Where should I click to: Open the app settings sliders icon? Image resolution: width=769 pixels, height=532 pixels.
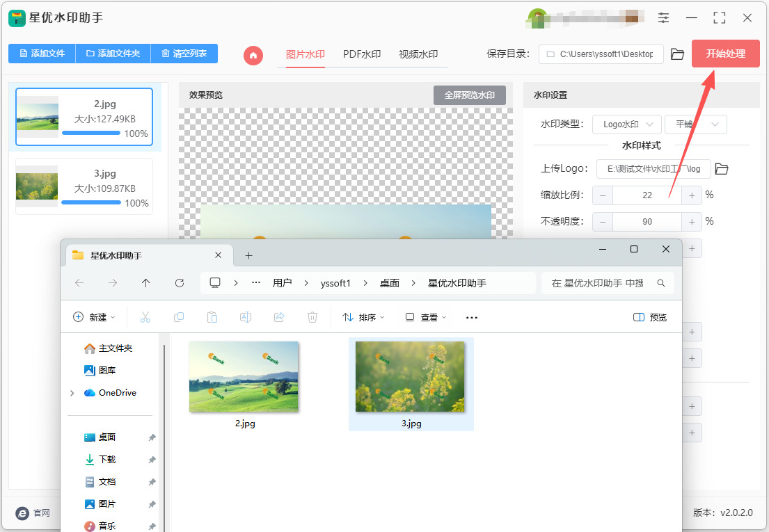point(663,18)
